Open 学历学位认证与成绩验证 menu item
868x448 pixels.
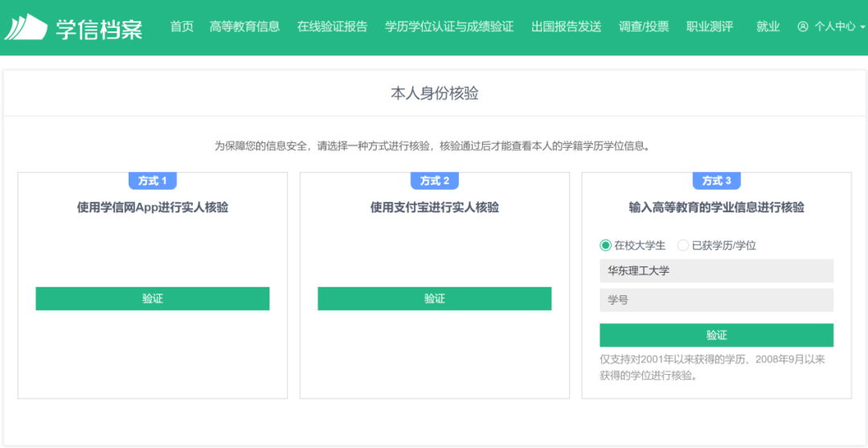[x=449, y=27]
